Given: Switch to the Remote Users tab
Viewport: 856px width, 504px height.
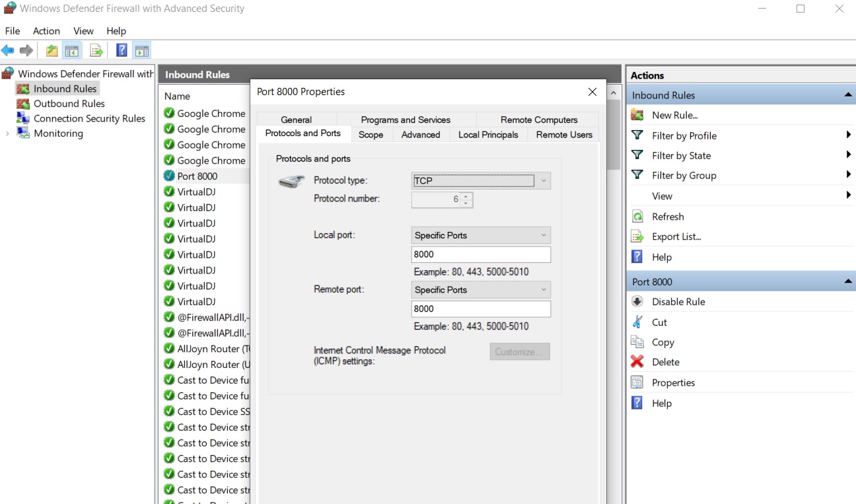Looking at the screenshot, I should pyautogui.click(x=564, y=135).
